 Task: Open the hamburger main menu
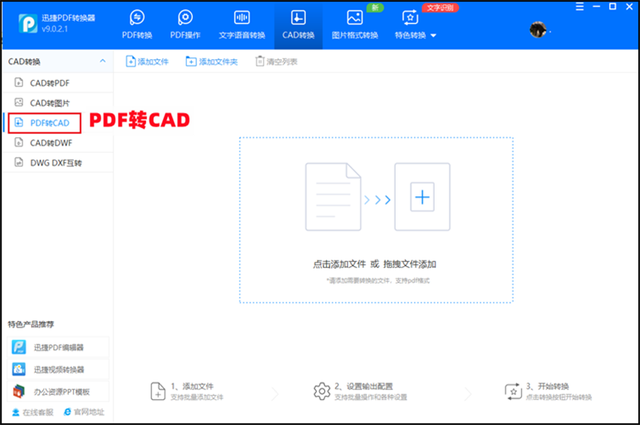pos(580,7)
